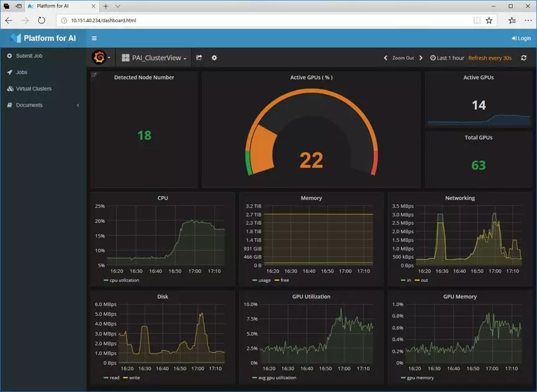The height and width of the screenshot is (392, 537).
Task: Select Virtual Clusters in sidebar
Action: pyautogui.click(x=34, y=89)
